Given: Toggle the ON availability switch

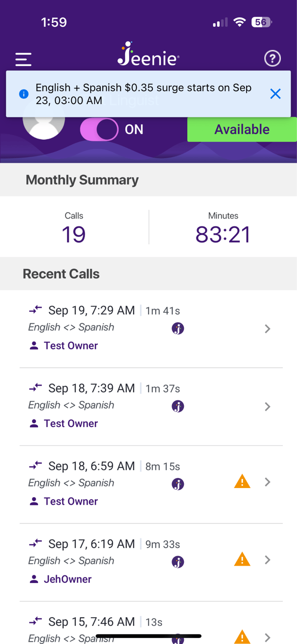Looking at the screenshot, I should (99, 130).
